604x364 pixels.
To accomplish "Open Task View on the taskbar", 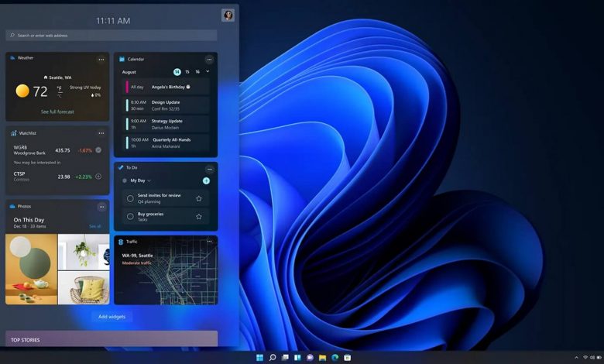I will 285,358.
